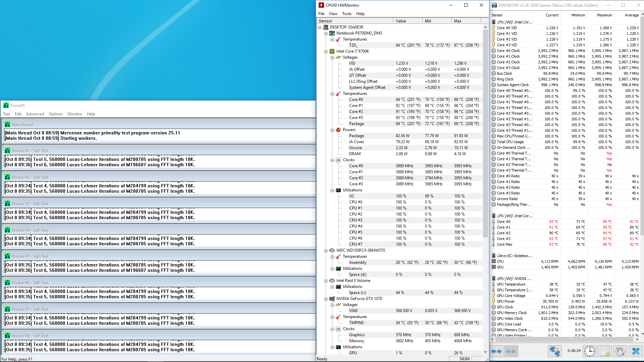Click GPU Temperature thermometer icon in HWiNFO
644x362 pixels.
[x=494, y=284]
